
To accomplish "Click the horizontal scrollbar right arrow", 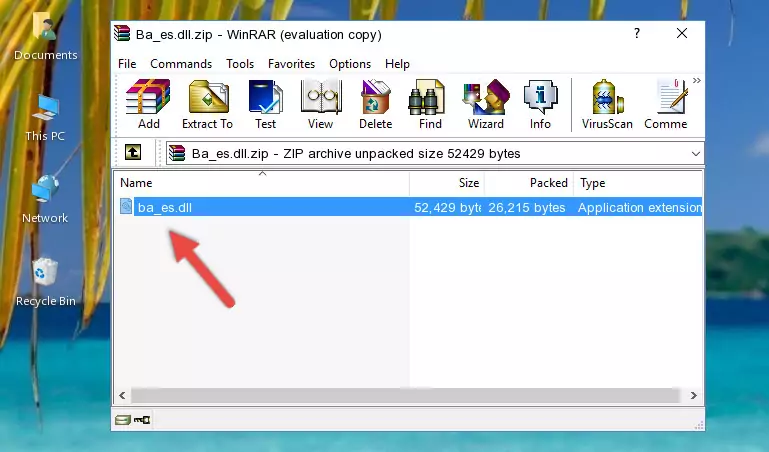I will click(x=693, y=395).
